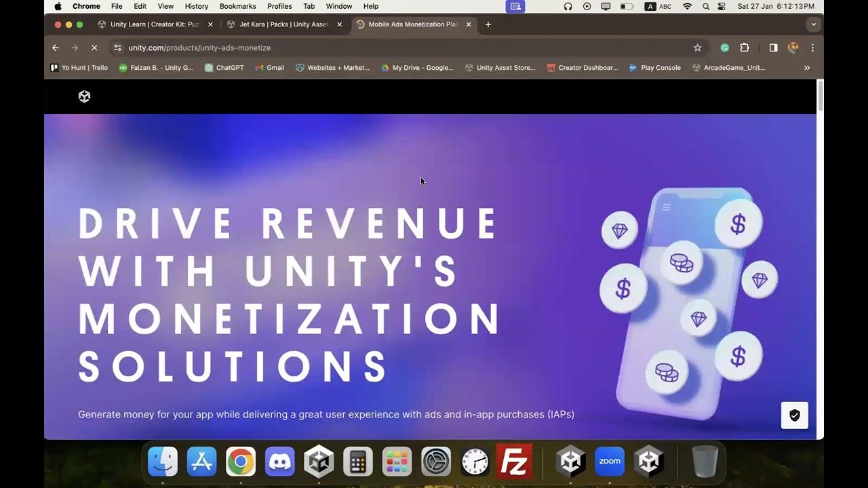View site information next to URL
The width and height of the screenshot is (868, 488).
pyautogui.click(x=117, y=47)
